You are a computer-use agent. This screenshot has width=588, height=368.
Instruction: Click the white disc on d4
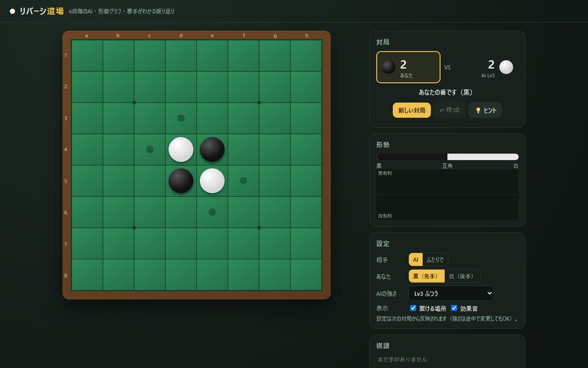(x=181, y=149)
